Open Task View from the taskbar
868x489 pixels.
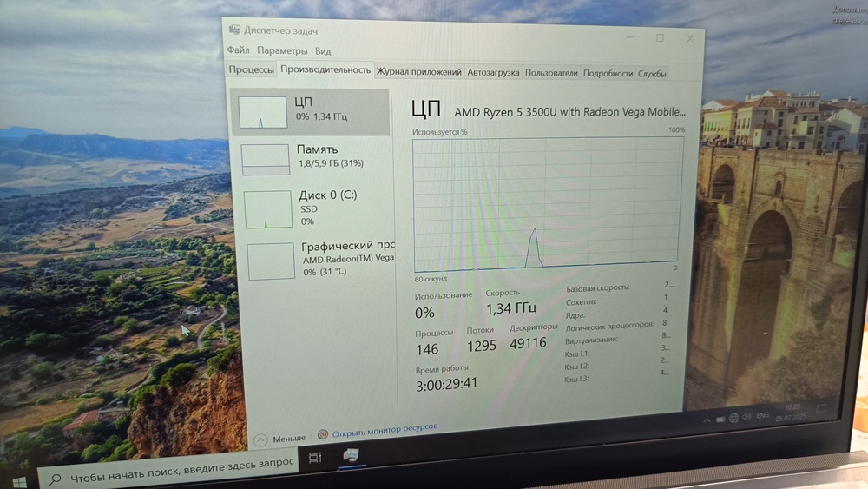point(315,458)
